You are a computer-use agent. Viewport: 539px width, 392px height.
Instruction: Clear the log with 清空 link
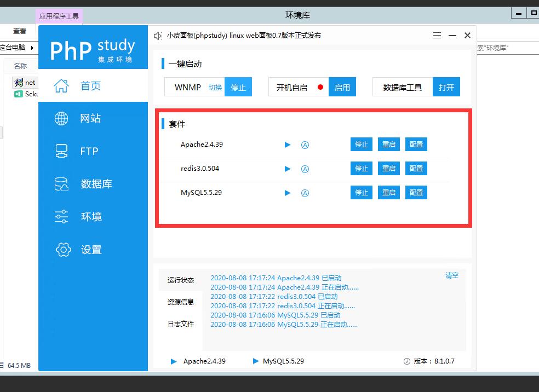pyautogui.click(x=452, y=275)
